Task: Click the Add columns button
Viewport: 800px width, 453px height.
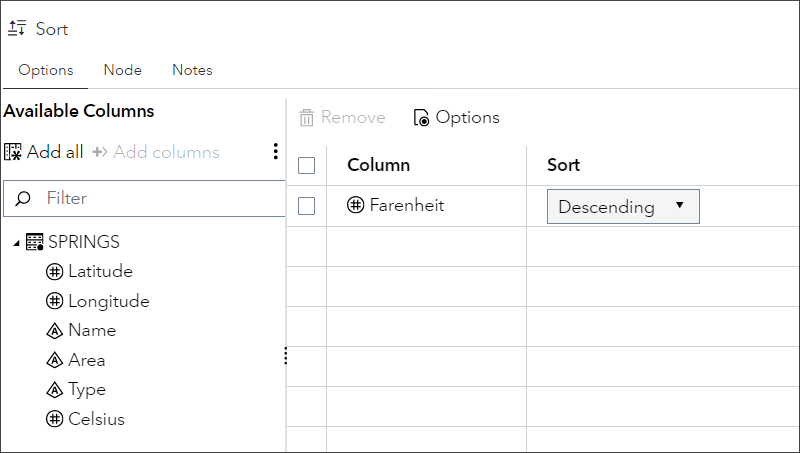Action: 156,152
